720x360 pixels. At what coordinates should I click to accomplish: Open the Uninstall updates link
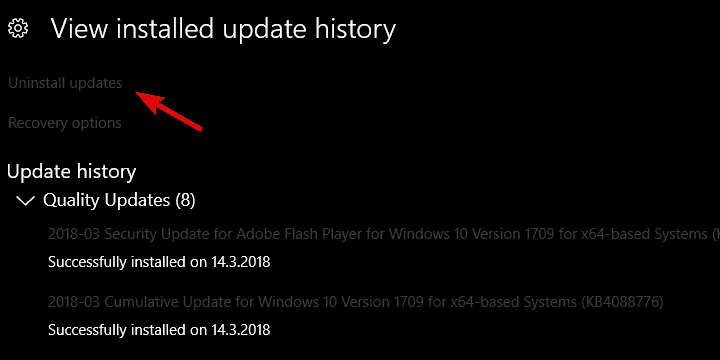tap(65, 83)
